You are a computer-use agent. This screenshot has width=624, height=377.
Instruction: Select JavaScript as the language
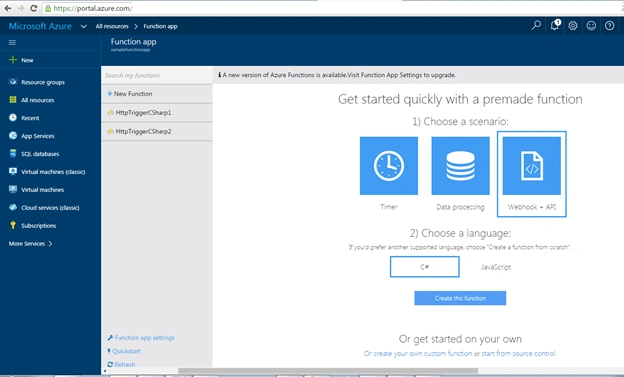[496, 267]
